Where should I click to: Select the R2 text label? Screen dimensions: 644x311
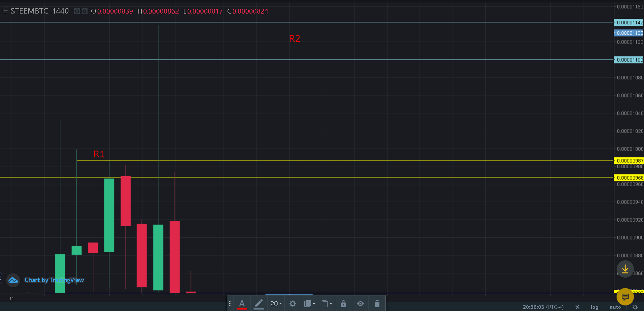(x=295, y=39)
